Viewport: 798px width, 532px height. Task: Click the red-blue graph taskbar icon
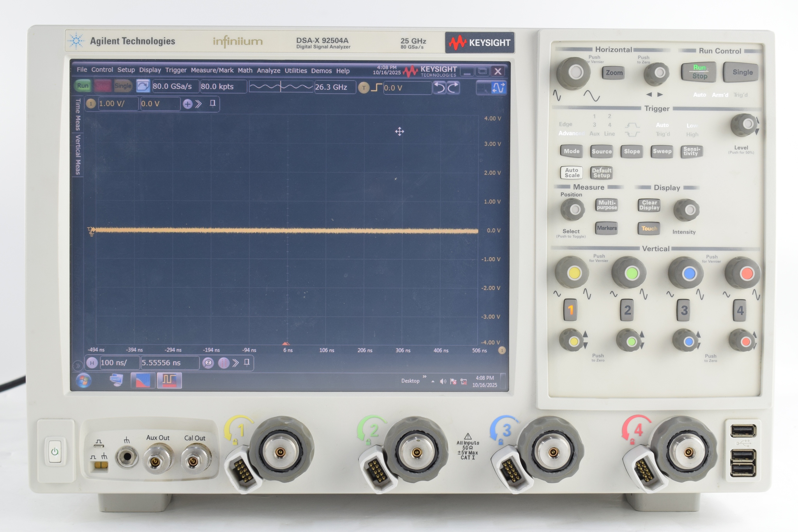(143, 380)
